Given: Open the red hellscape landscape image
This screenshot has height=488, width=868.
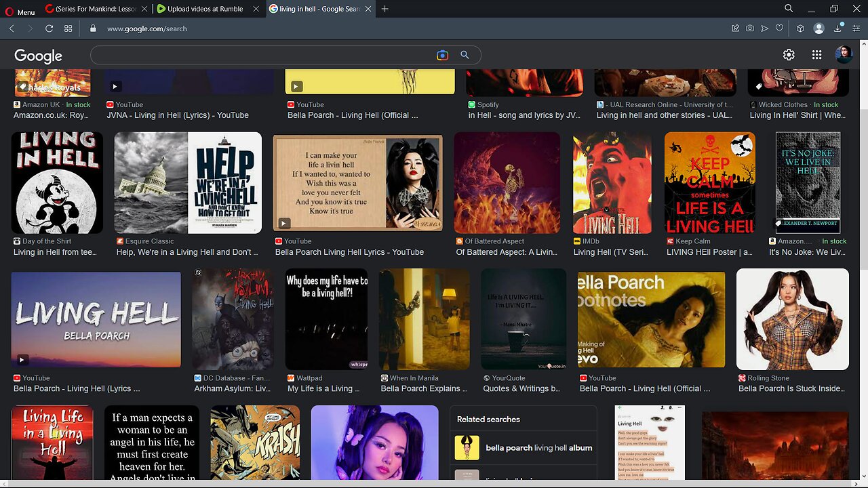Looking at the screenshot, I should (x=775, y=445).
